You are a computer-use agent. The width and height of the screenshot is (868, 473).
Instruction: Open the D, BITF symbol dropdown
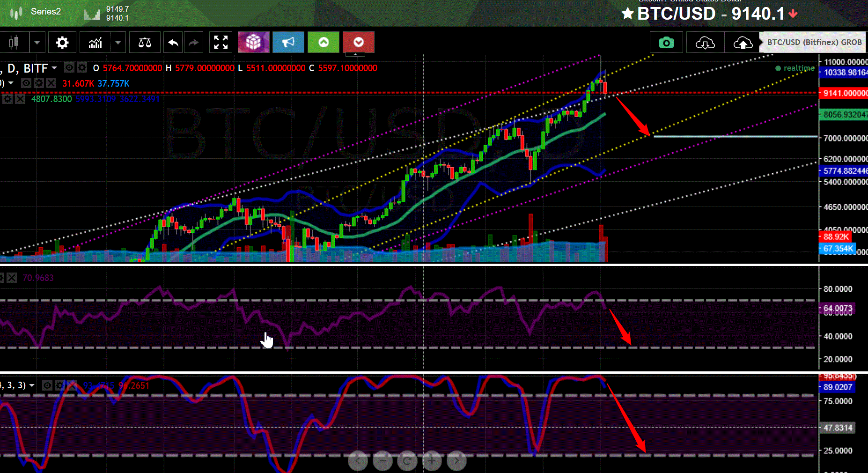pyautogui.click(x=54, y=68)
